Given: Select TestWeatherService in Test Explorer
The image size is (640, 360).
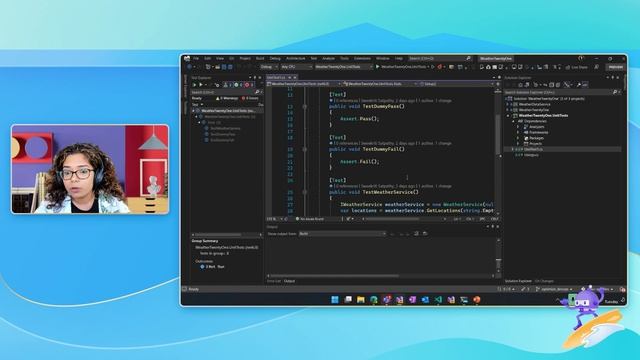Looking at the screenshot, I should pyautogui.click(x=225, y=128).
